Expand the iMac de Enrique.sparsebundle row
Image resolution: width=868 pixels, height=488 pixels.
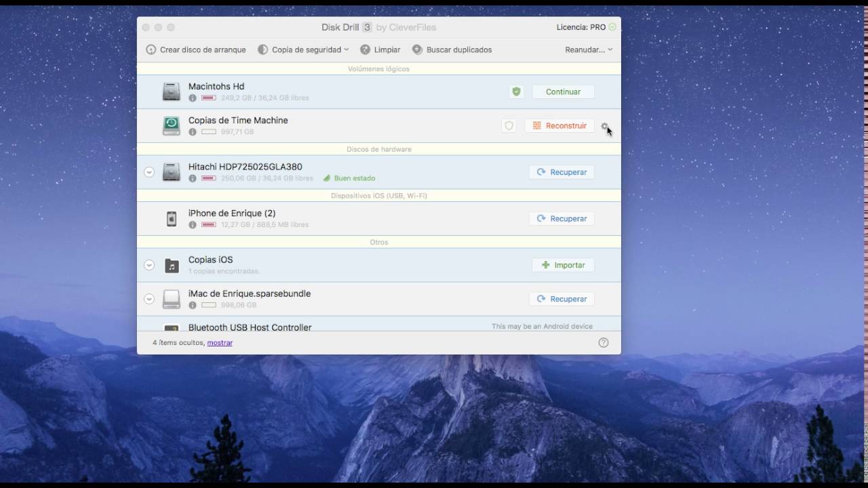pos(149,299)
